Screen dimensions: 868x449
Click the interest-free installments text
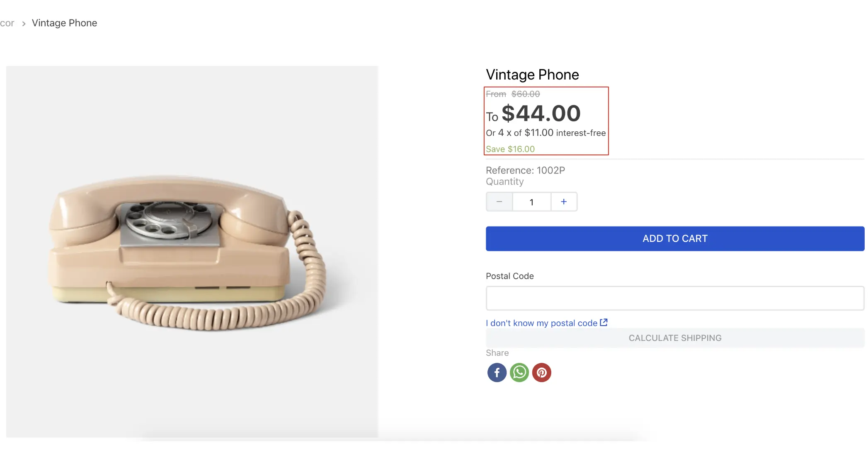point(546,133)
